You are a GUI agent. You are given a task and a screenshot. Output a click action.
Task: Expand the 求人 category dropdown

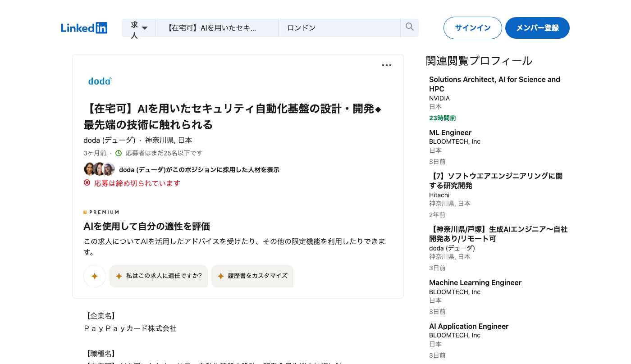coord(139,28)
